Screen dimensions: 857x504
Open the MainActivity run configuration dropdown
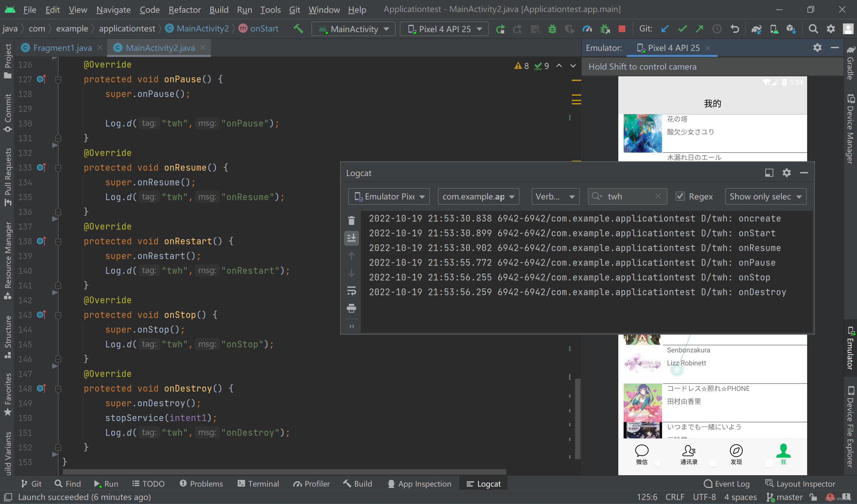(x=353, y=29)
